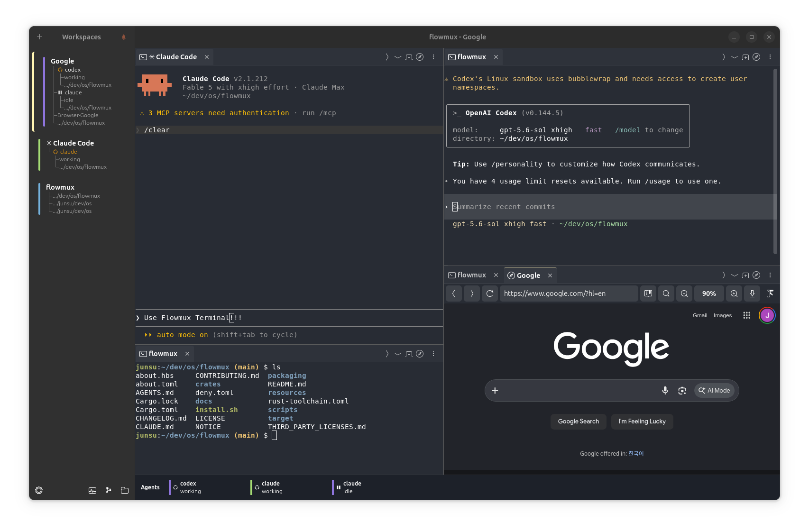Image resolution: width=809 pixels, height=532 pixels.
Task: Click the down chevron in Google browser pane header
Action: (735, 275)
